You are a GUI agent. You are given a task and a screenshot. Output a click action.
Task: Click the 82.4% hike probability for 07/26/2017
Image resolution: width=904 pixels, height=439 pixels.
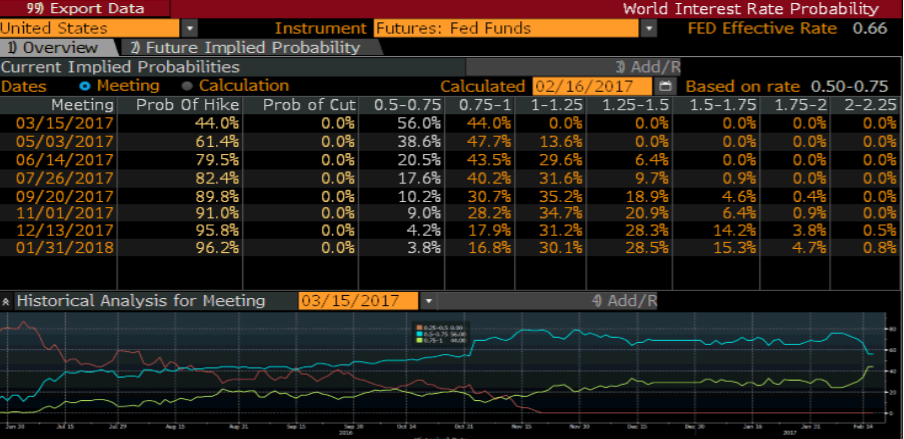(x=217, y=177)
